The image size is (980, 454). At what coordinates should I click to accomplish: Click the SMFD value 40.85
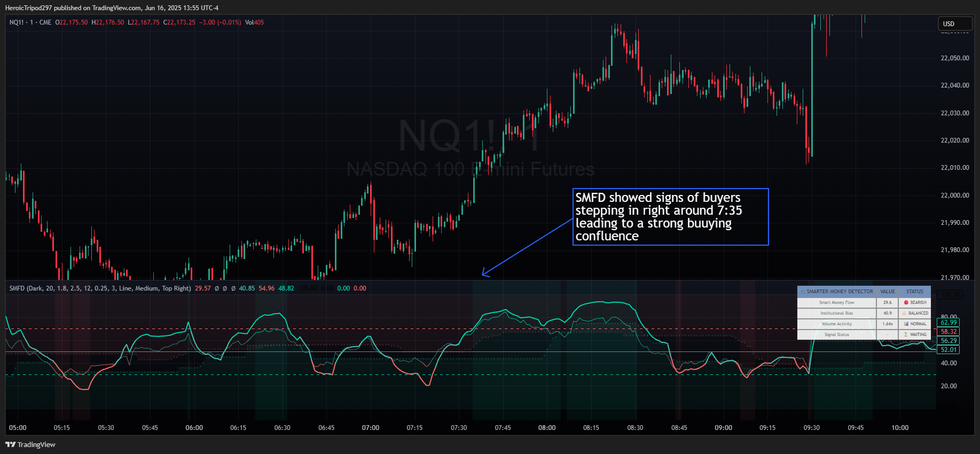(x=247, y=288)
